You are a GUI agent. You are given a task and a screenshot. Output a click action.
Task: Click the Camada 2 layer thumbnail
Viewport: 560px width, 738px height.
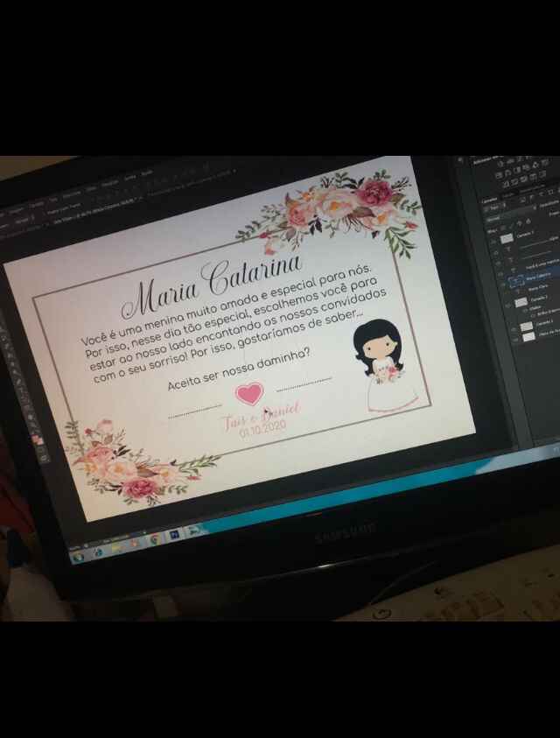[521, 302]
